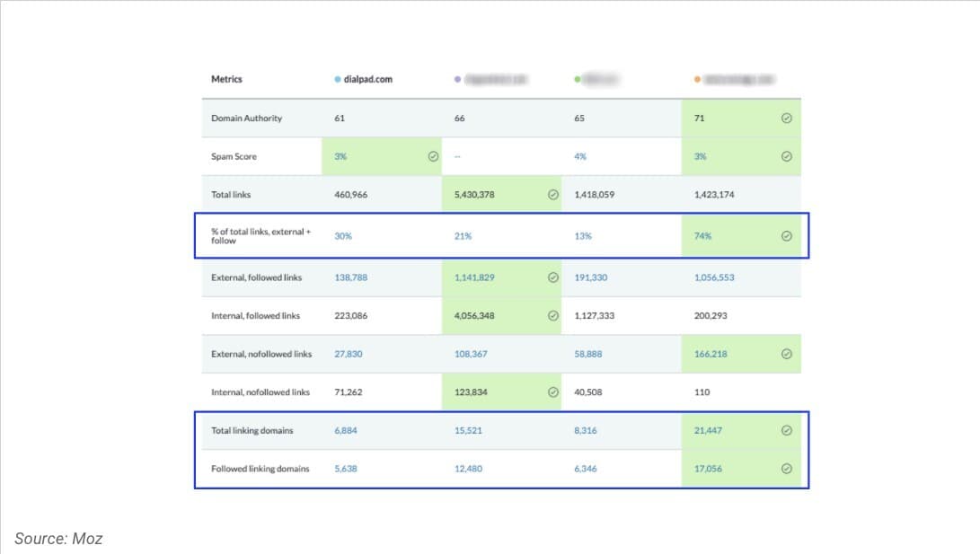Click the checkmark next to dialpad.com's 3% Spam Score
This screenshot has height=554, width=980.
[x=433, y=156]
